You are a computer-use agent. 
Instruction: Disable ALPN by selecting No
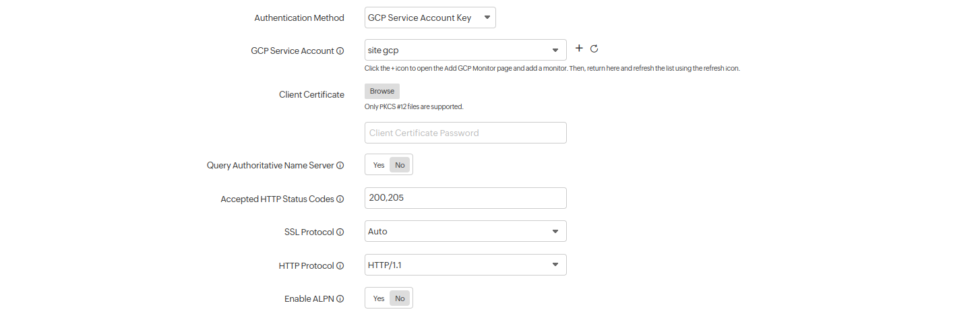click(400, 298)
